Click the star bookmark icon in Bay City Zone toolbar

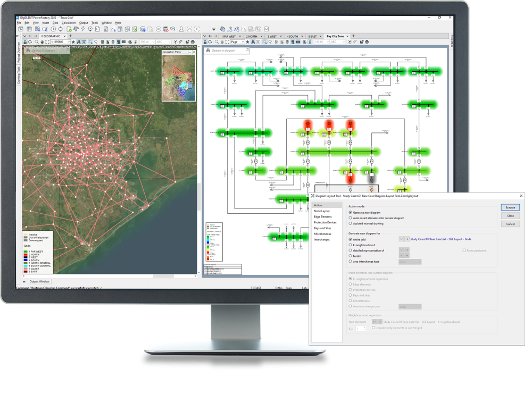point(248,42)
